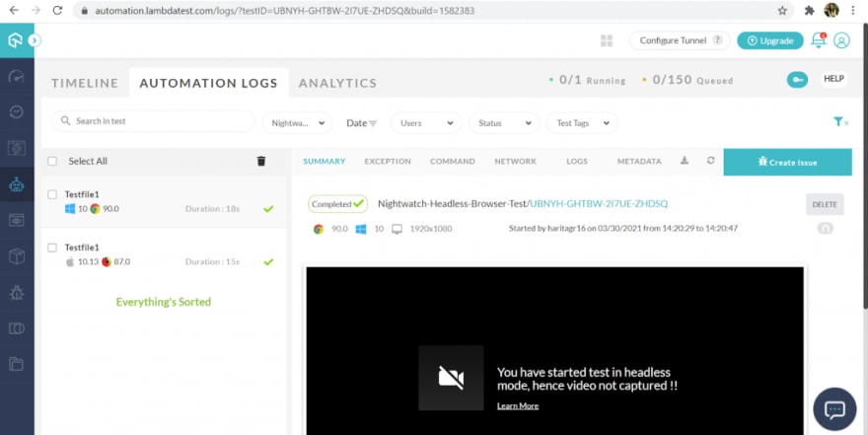Open the EXCEPTION tab
868x435 pixels.
point(388,161)
